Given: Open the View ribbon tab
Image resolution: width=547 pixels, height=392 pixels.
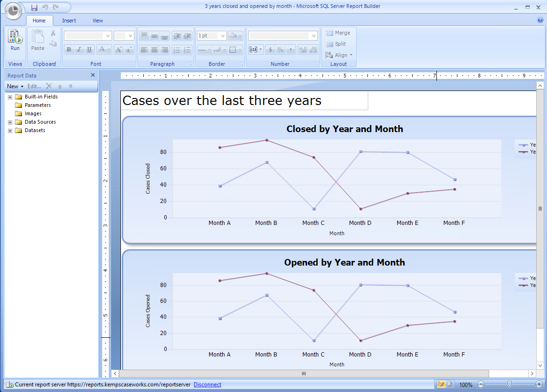Looking at the screenshot, I should [x=98, y=21].
